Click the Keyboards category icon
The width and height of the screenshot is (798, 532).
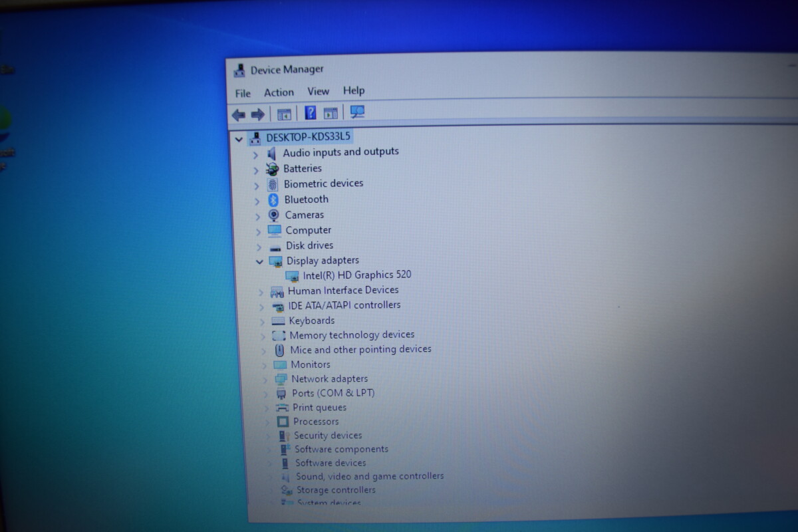[x=279, y=321]
